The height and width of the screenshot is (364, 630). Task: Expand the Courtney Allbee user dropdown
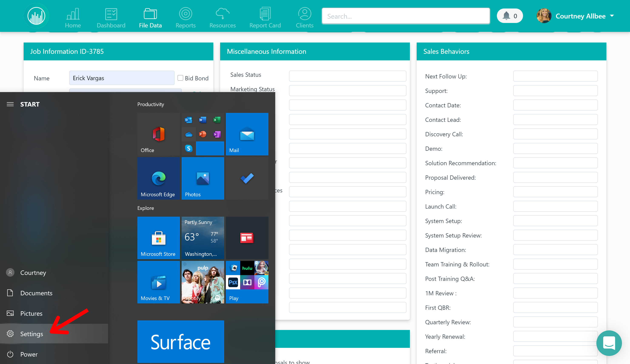click(x=612, y=16)
